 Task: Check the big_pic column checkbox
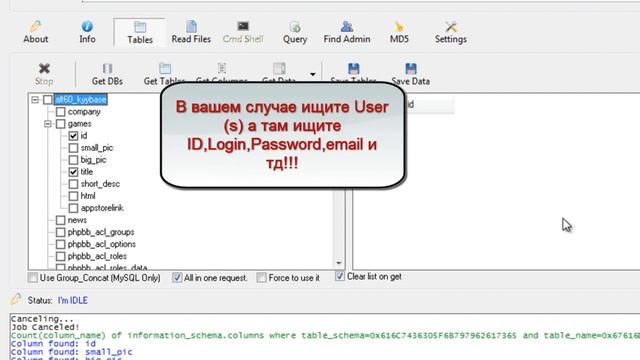coord(73,160)
